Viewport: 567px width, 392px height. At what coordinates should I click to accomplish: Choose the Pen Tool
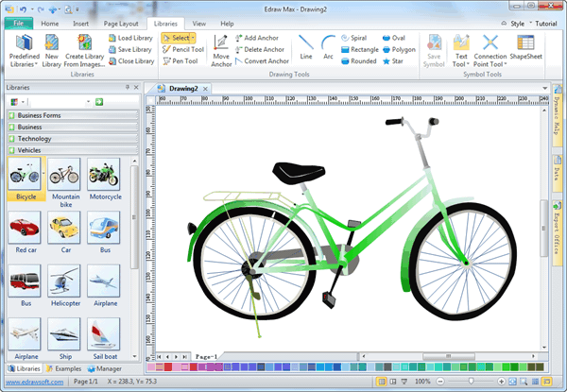click(179, 60)
